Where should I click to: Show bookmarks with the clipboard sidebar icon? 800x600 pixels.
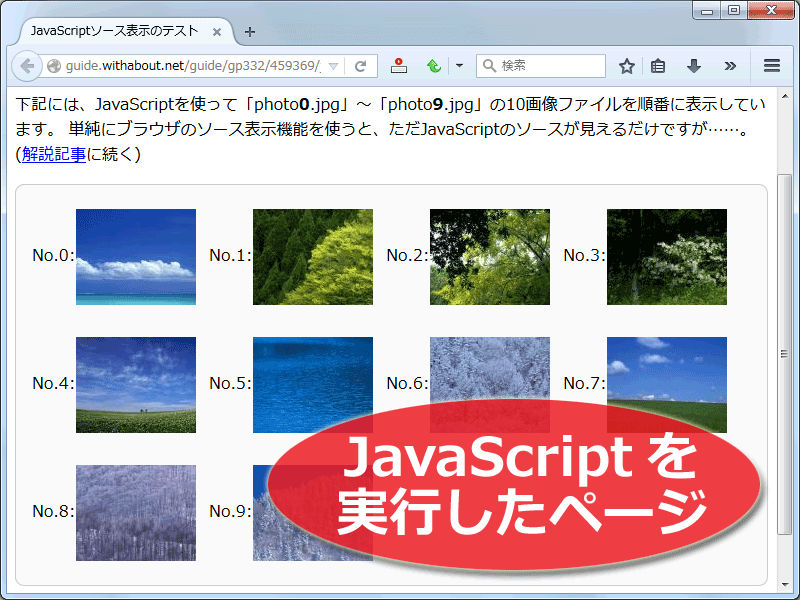[659, 66]
